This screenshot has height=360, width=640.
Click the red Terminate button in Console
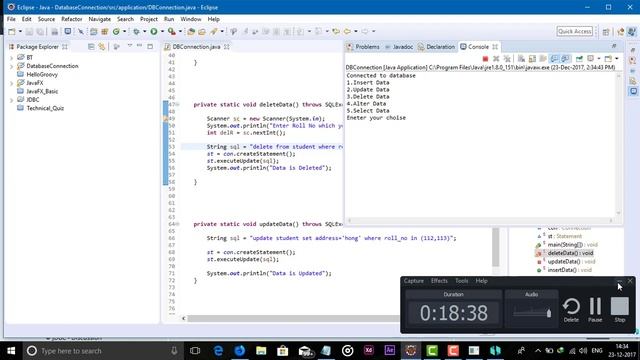tap(485, 59)
